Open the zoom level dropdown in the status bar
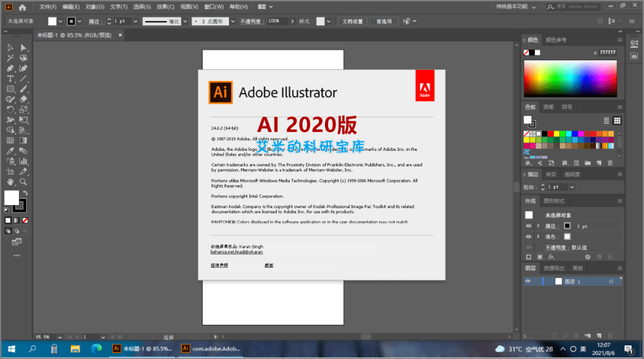The width and height of the screenshot is (644, 359). pos(60,337)
